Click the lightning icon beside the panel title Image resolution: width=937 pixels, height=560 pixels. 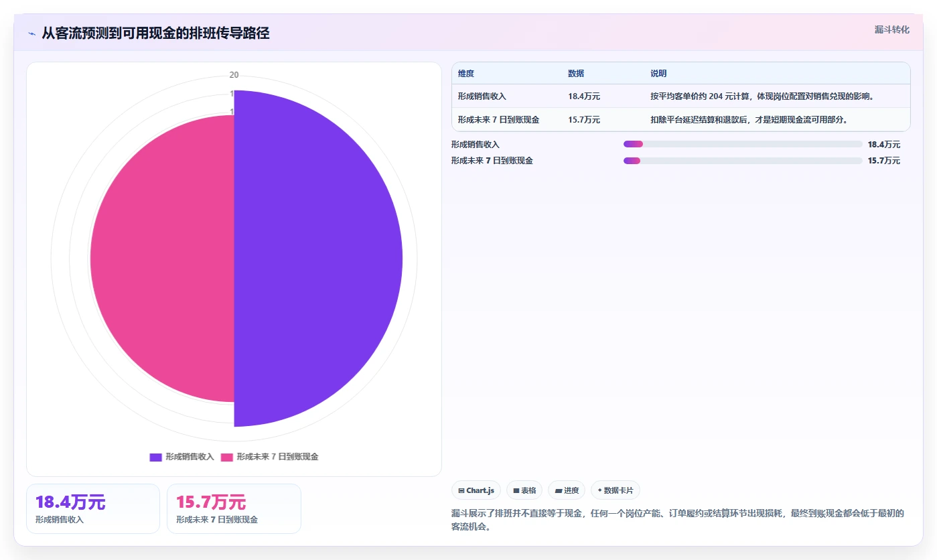[32, 33]
